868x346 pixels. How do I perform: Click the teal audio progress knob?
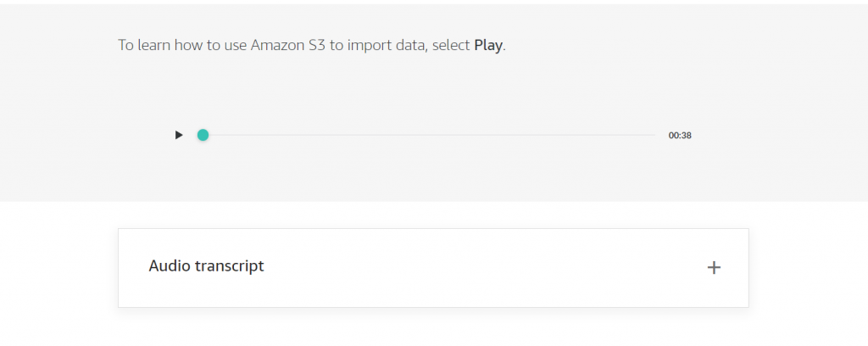tap(203, 135)
